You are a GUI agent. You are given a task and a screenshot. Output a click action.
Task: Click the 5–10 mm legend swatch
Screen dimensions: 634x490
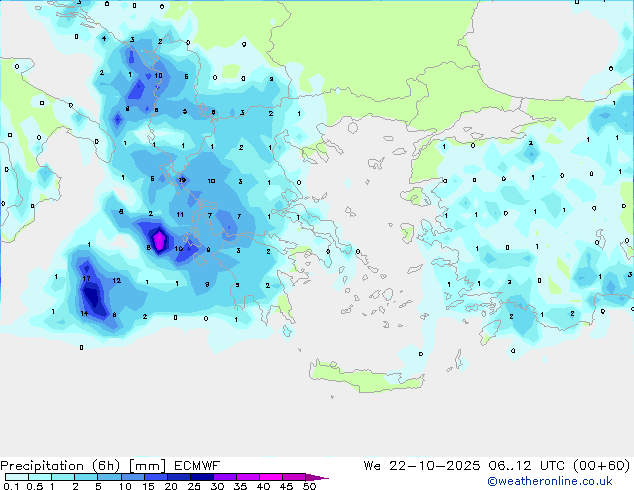[109, 477]
